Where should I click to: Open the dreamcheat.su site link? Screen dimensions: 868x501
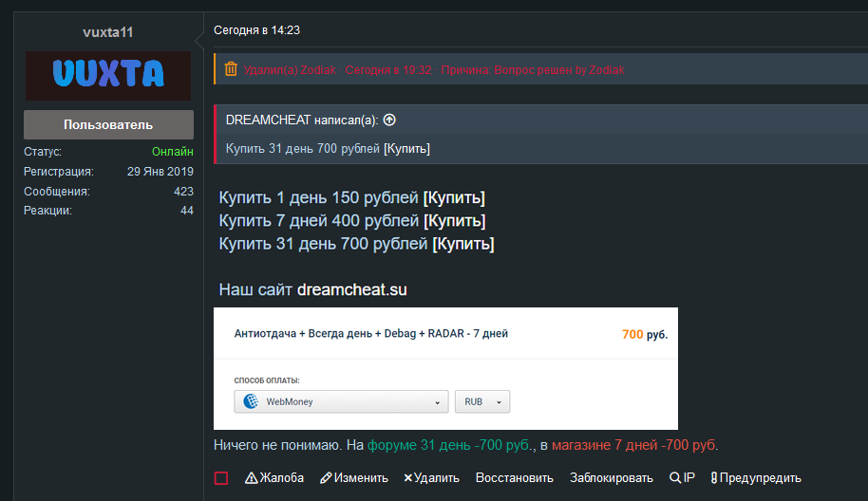point(351,289)
